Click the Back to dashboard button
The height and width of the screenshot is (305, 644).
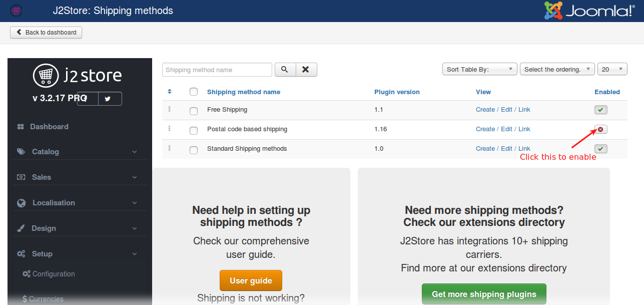[46, 33]
